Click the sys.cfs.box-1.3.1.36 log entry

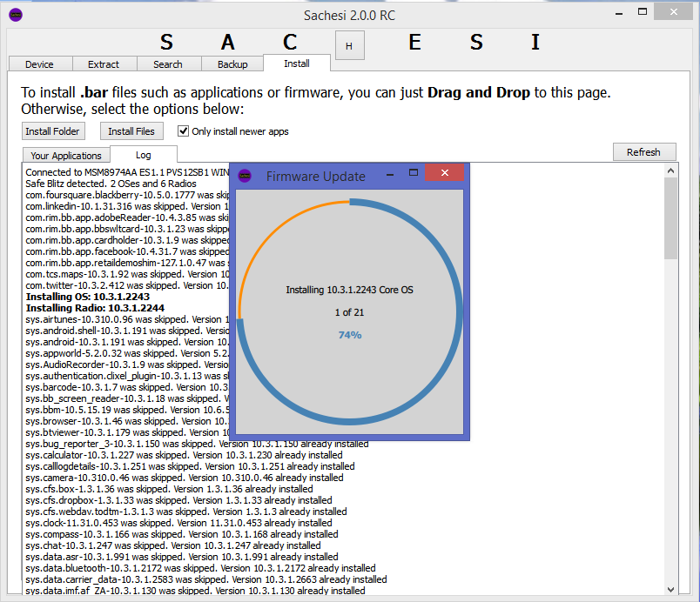coord(169,489)
